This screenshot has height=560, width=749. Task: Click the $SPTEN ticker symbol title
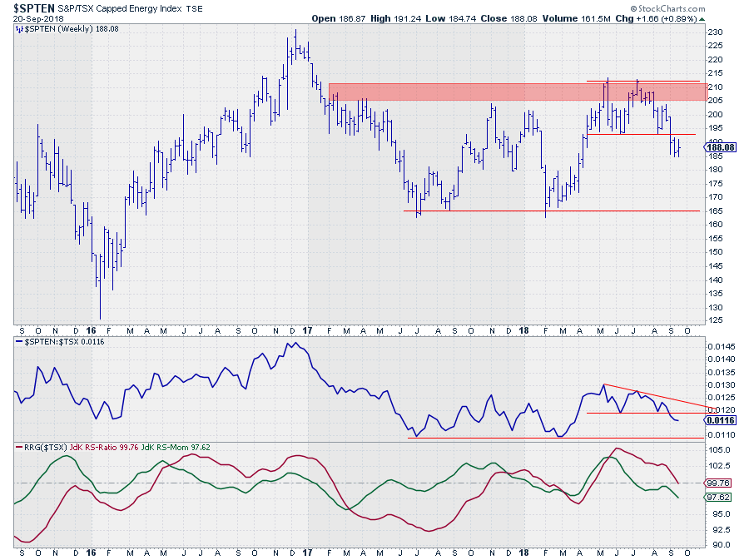tap(33, 7)
